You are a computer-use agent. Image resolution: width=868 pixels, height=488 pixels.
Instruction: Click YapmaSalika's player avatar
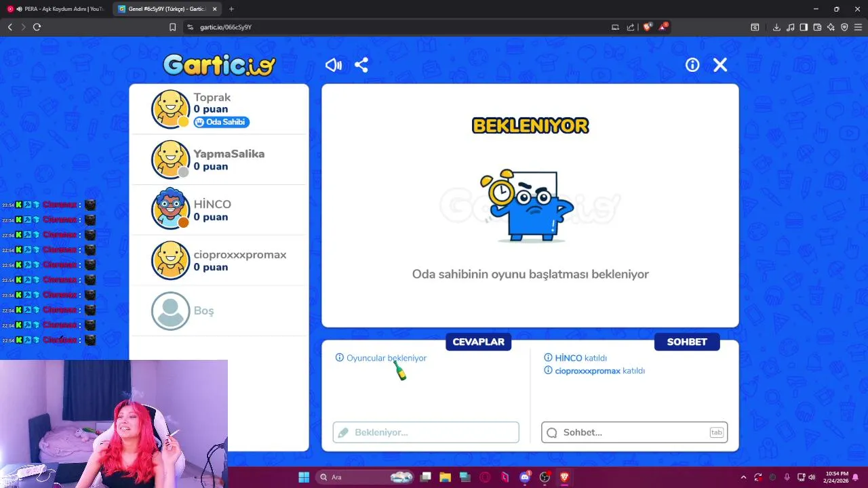tap(170, 160)
